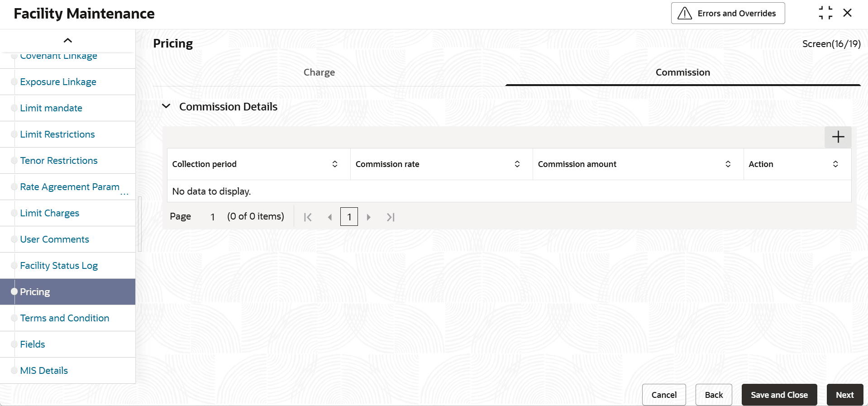Screen dimensions: 868x406
Task: Jump to last page of commission table
Action: (391, 217)
